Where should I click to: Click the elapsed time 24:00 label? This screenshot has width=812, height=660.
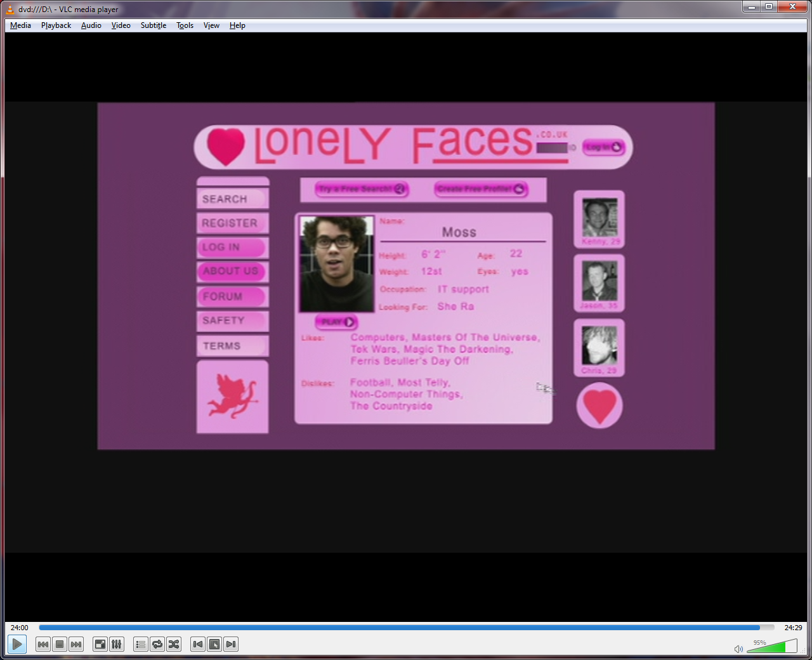[20, 628]
